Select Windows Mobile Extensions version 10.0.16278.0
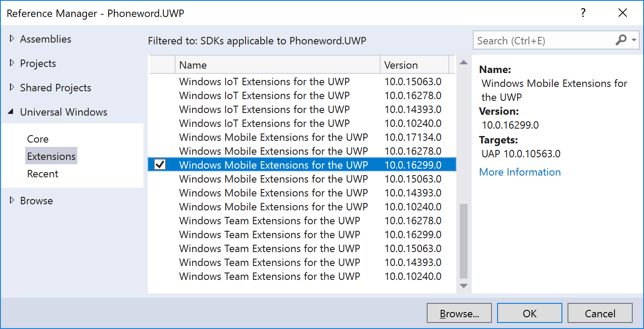 [x=302, y=151]
